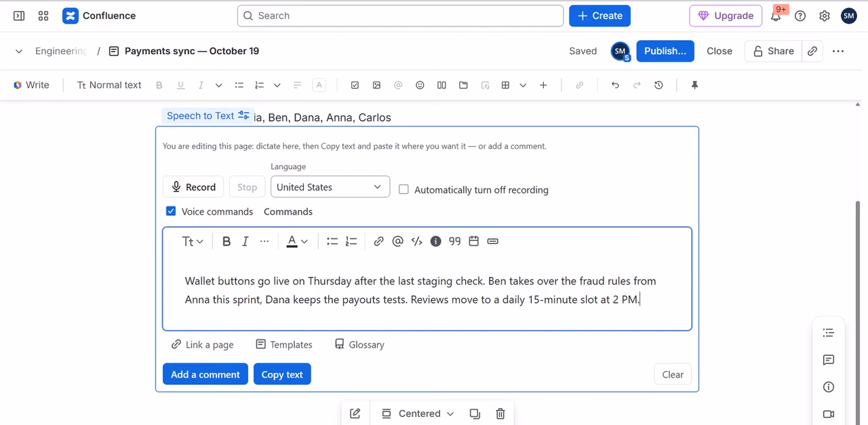Toggle the sidebar collapse icon
This screenshot has height=425, width=868.
point(19,16)
